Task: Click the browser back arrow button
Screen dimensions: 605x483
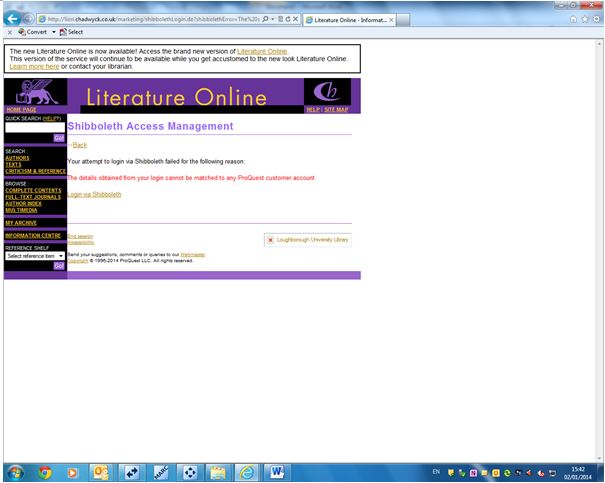Action: pos(12,18)
